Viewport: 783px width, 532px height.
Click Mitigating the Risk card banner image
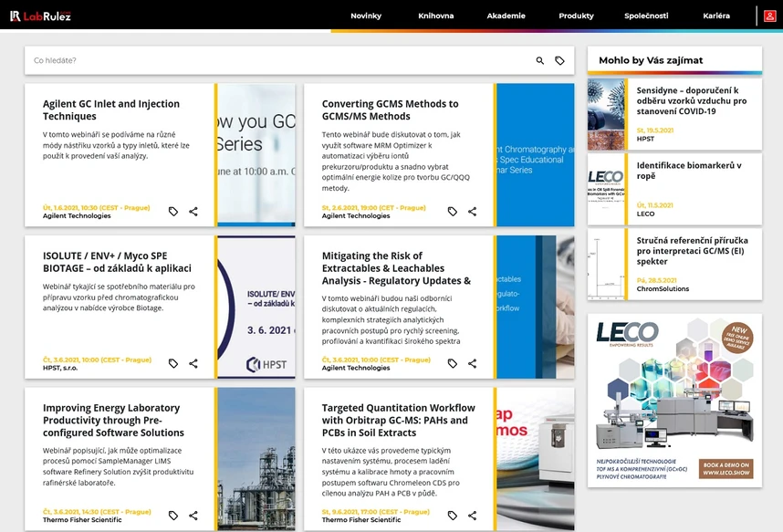point(536,307)
